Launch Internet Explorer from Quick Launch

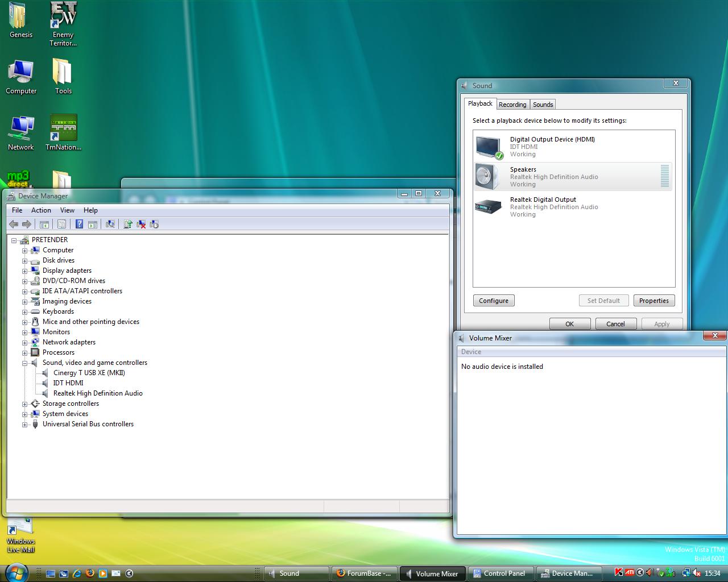[77, 573]
